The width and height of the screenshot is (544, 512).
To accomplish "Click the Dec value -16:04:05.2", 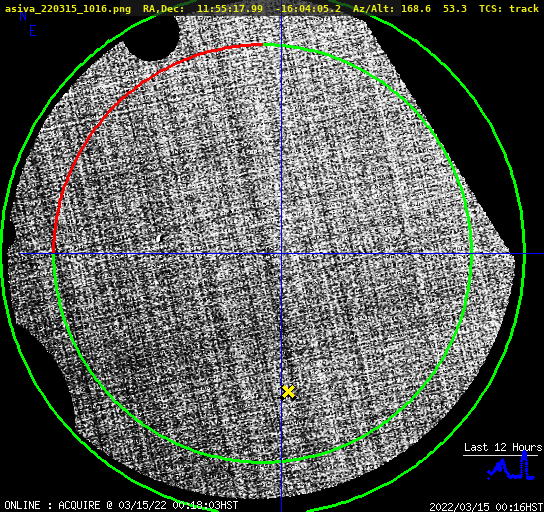I will click(308, 9).
